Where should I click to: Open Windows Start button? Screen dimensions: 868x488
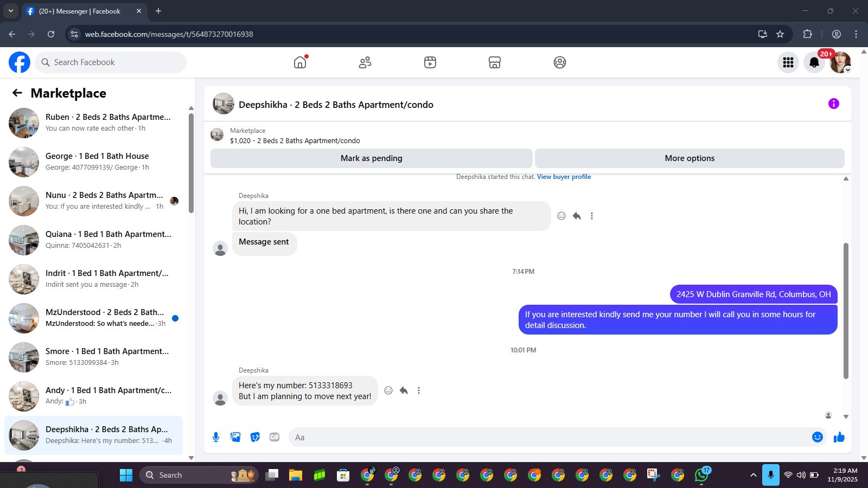(126, 475)
